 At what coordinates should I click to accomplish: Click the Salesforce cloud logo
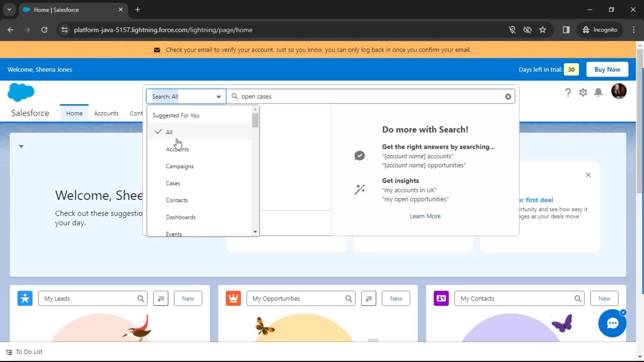(x=21, y=92)
